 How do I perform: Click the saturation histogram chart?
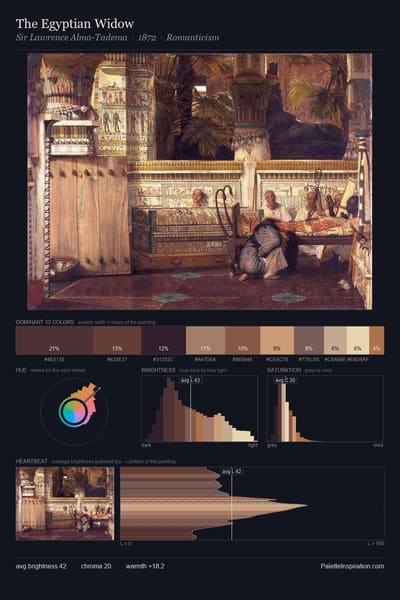tap(325, 409)
